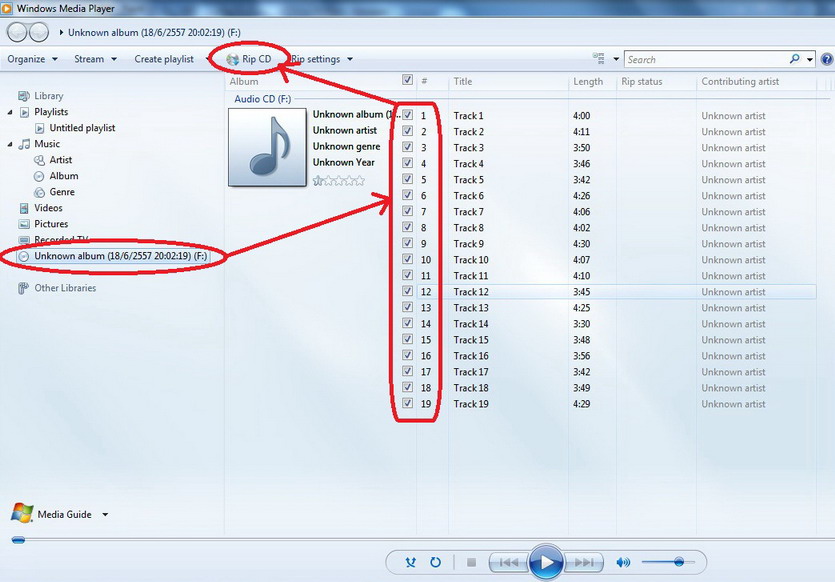The width and height of the screenshot is (835, 582).
Task: Uncheck the Track 1 checkbox
Action: tap(407, 114)
